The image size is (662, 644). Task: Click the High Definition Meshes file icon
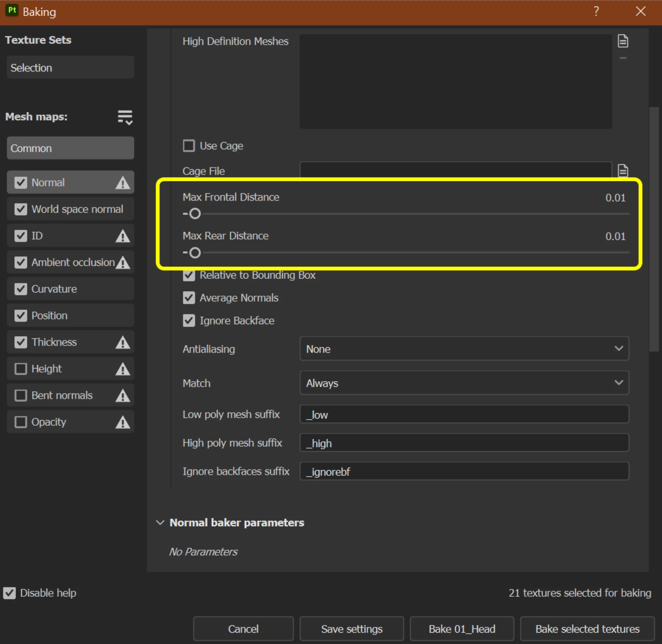click(x=623, y=41)
